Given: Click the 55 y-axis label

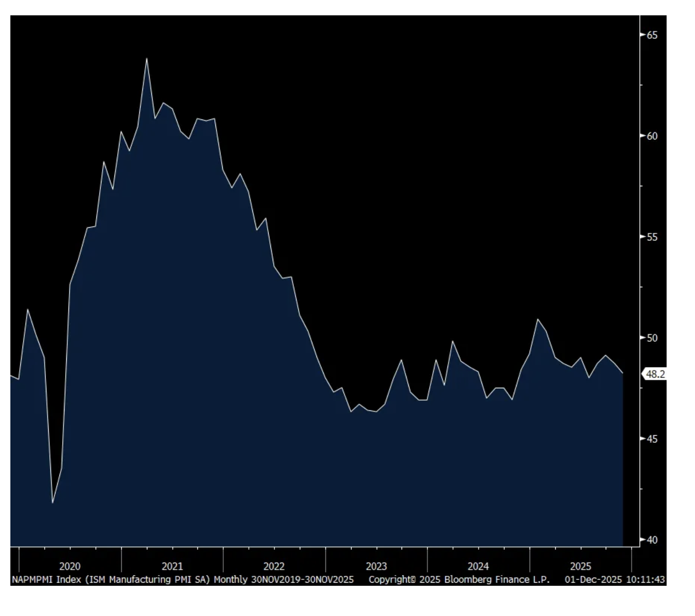Looking at the screenshot, I should [x=652, y=237].
